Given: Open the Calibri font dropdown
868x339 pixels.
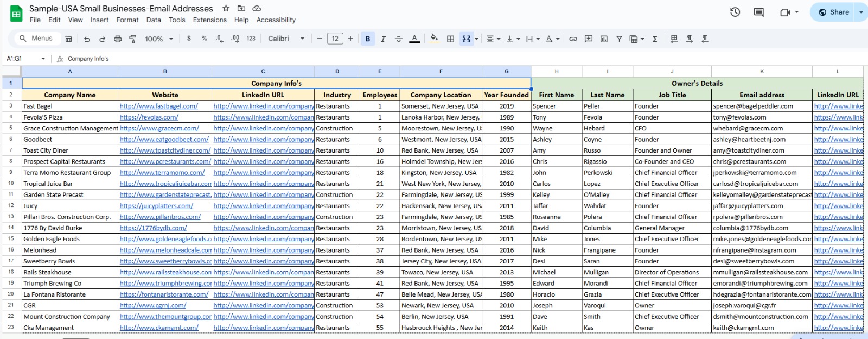Looking at the screenshot, I should 286,39.
